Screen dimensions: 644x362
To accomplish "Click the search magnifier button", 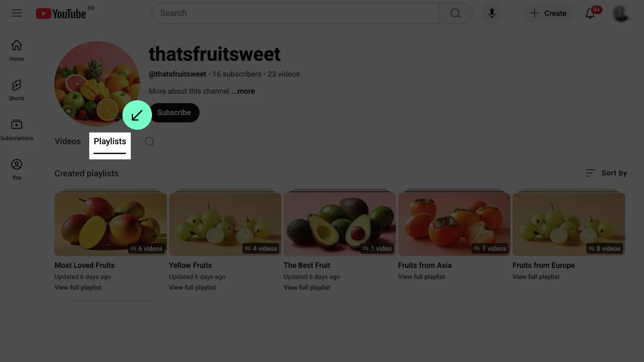I will tap(455, 13).
